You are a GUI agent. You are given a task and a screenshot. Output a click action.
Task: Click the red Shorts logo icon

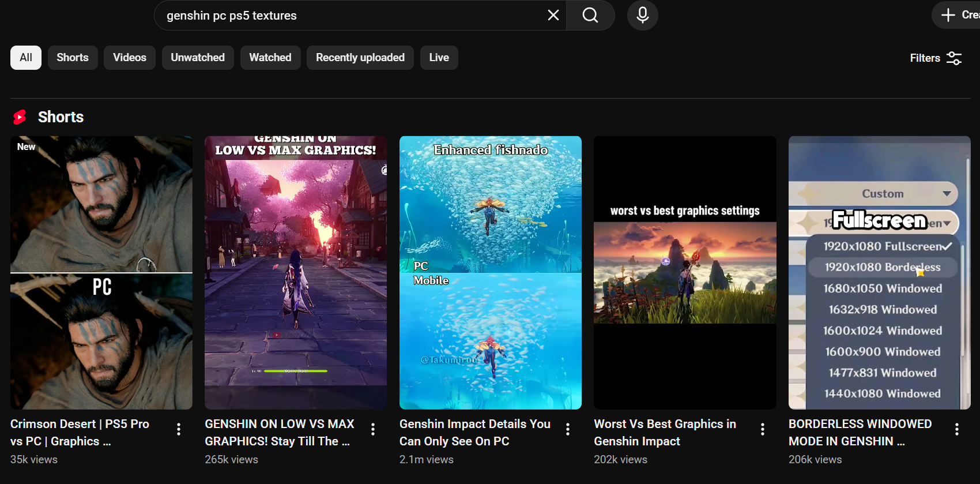[x=20, y=117]
